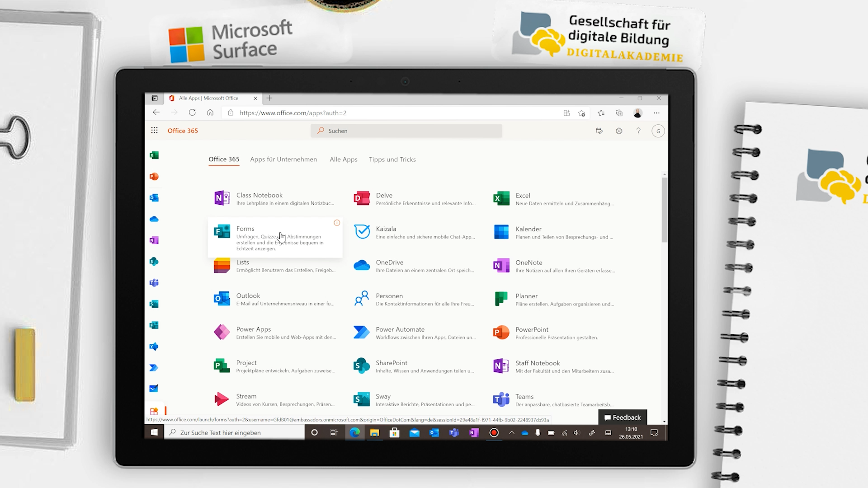The height and width of the screenshot is (488, 868).
Task: Open the browser favorites list
Action: coord(601,113)
